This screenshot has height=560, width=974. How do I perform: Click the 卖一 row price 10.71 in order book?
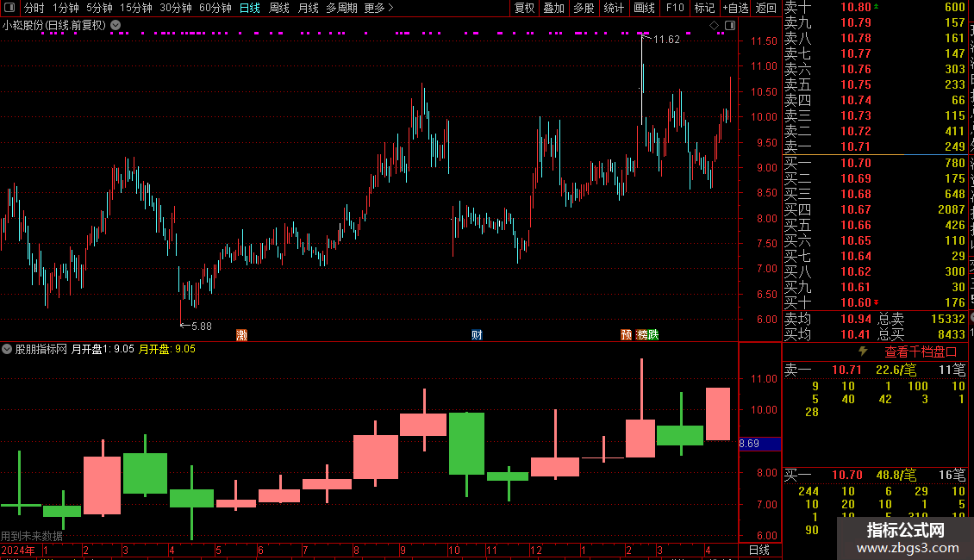(855, 146)
